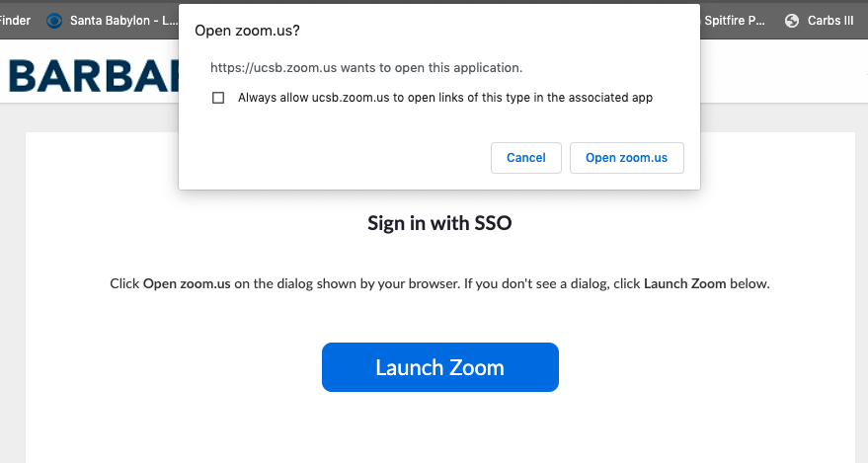
Task: Click bold 'Open zoom.us' in the page instructions
Action: point(187,283)
